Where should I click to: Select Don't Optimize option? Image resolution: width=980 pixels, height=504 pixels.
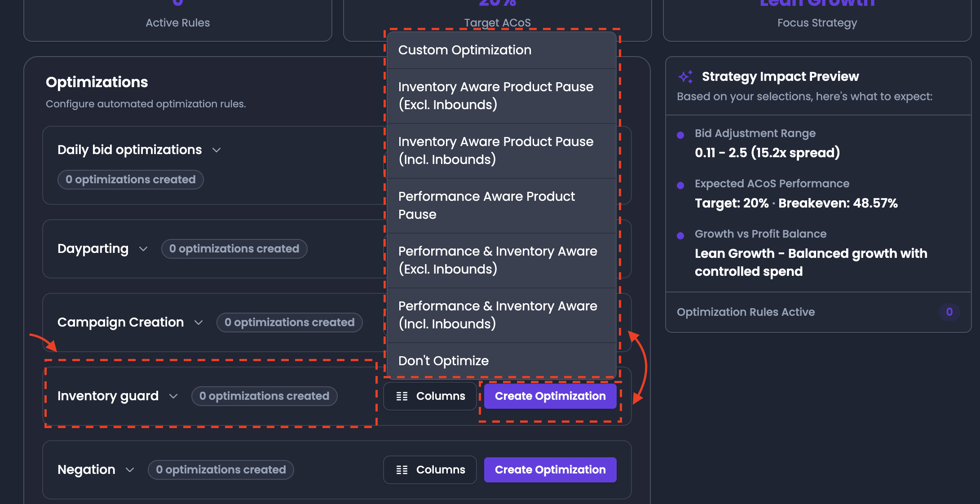pos(501,361)
